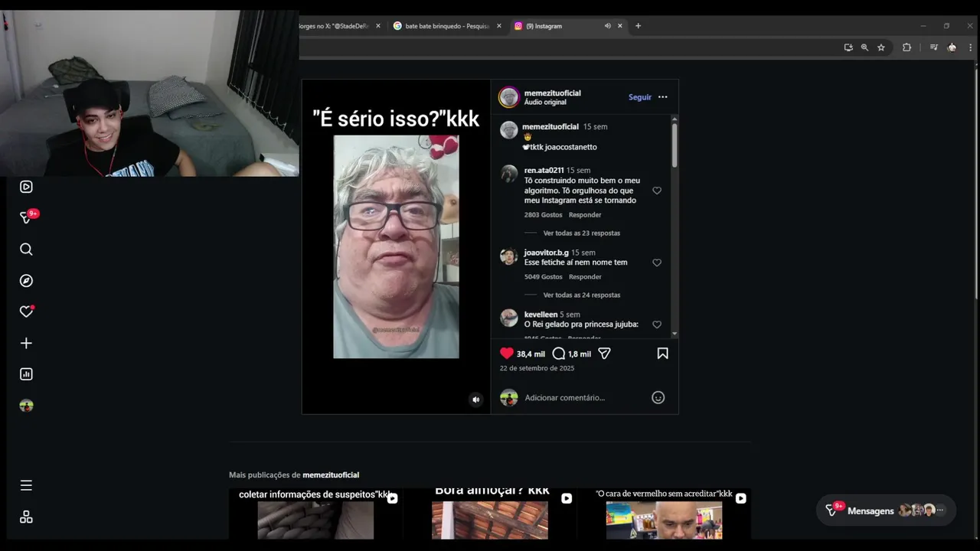The image size is (980, 551).
Task: Save post with bookmark icon
Action: [662, 354]
